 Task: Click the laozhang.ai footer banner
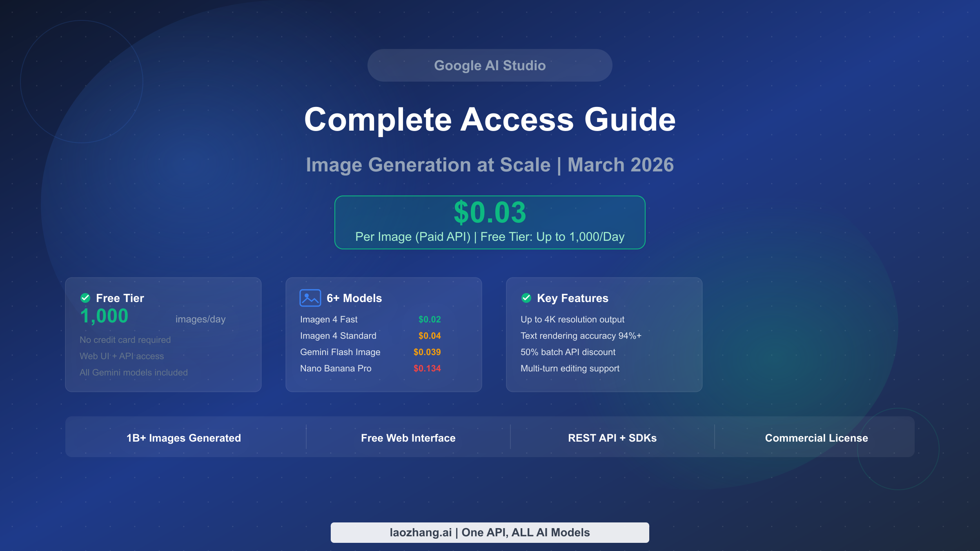[x=490, y=532]
